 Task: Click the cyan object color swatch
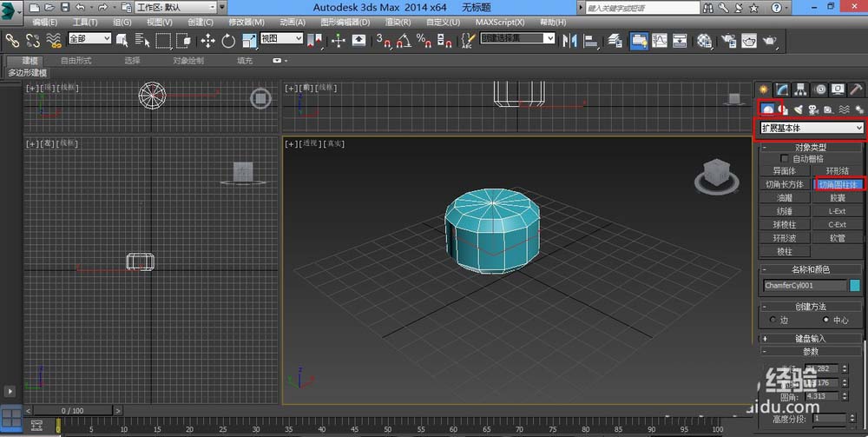855,285
